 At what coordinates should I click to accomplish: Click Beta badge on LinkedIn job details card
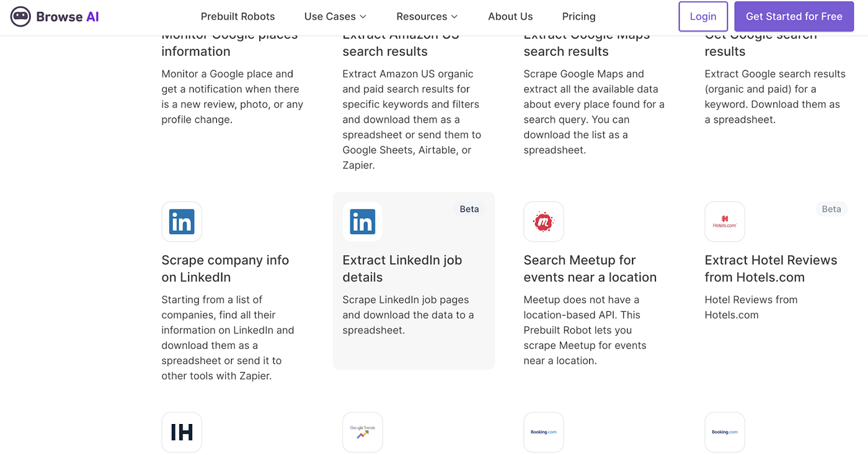click(469, 209)
